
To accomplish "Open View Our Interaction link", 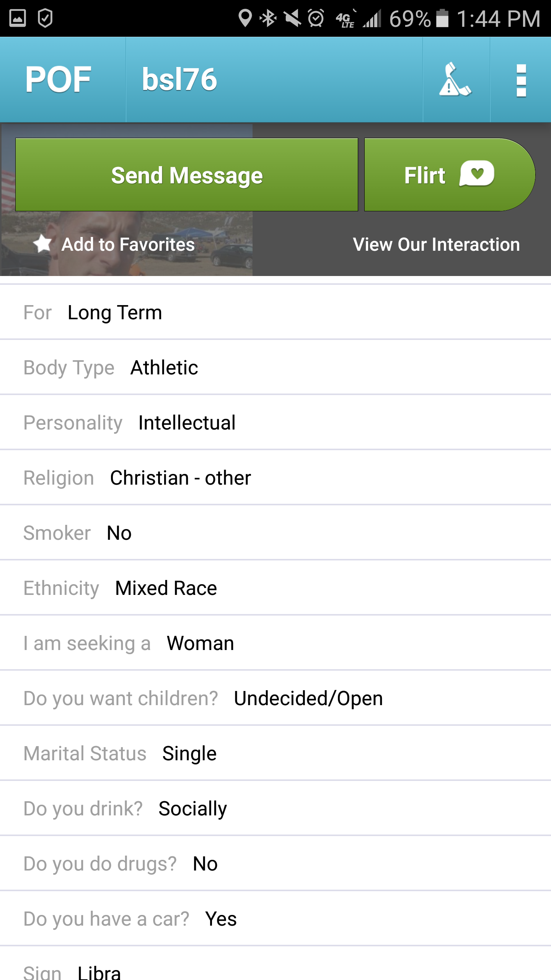I will tap(436, 244).
